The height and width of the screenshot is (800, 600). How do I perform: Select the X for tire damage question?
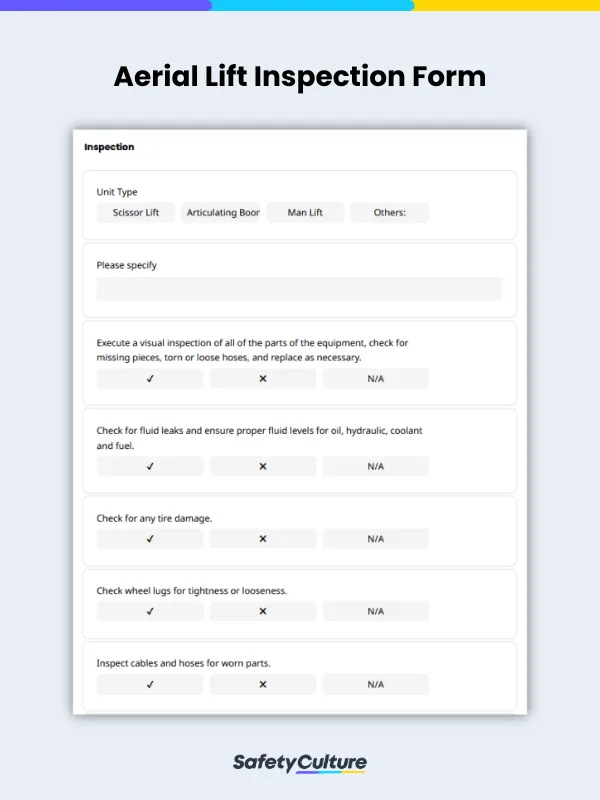(x=262, y=538)
